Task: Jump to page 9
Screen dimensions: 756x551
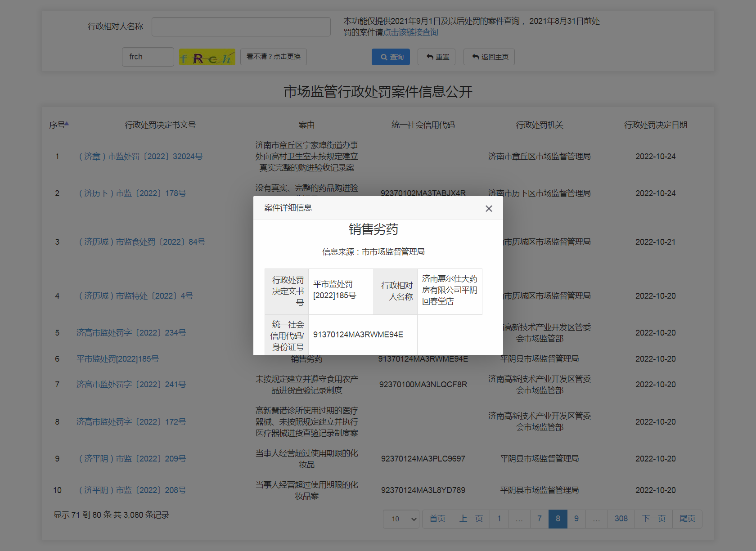Action: tap(576, 519)
